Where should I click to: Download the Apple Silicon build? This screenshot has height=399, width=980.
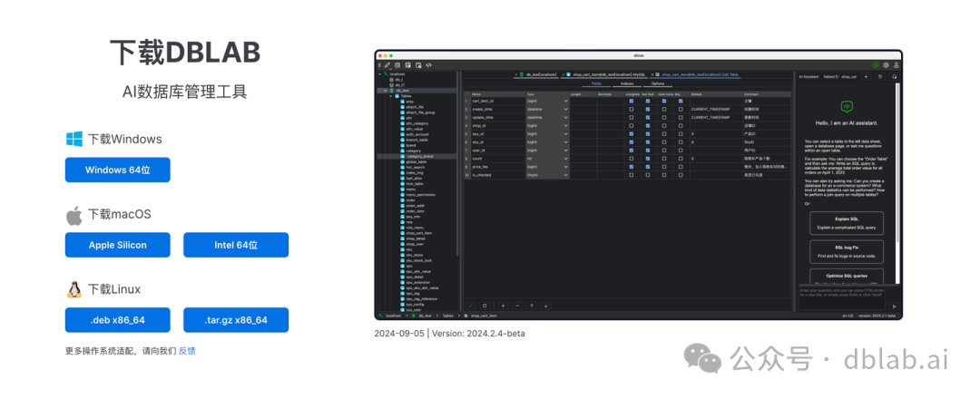click(x=117, y=245)
